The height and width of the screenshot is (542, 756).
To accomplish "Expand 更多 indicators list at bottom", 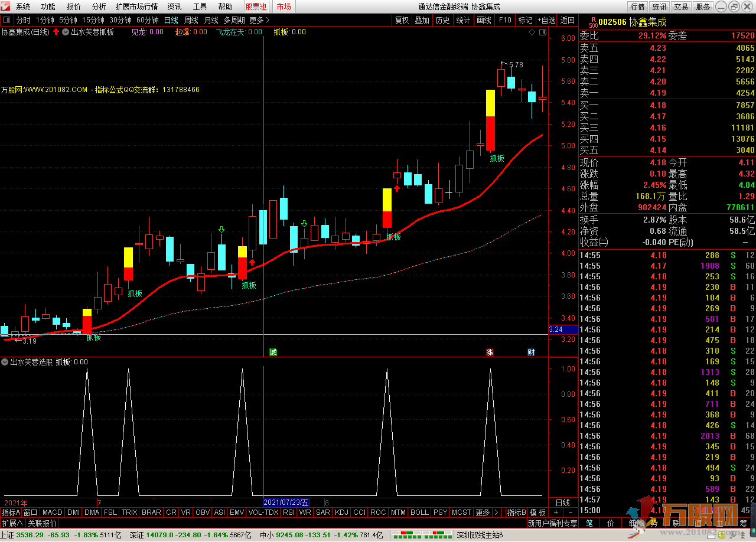I will [x=487, y=512].
